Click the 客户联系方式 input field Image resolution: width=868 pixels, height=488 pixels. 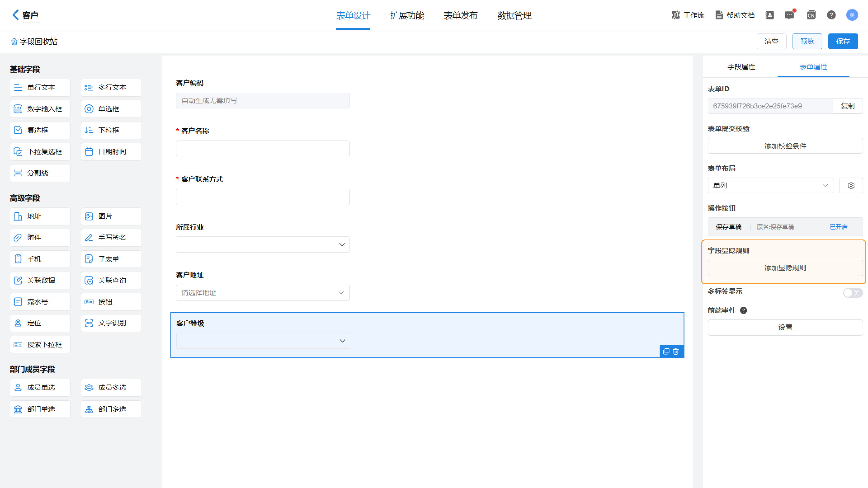(262, 197)
